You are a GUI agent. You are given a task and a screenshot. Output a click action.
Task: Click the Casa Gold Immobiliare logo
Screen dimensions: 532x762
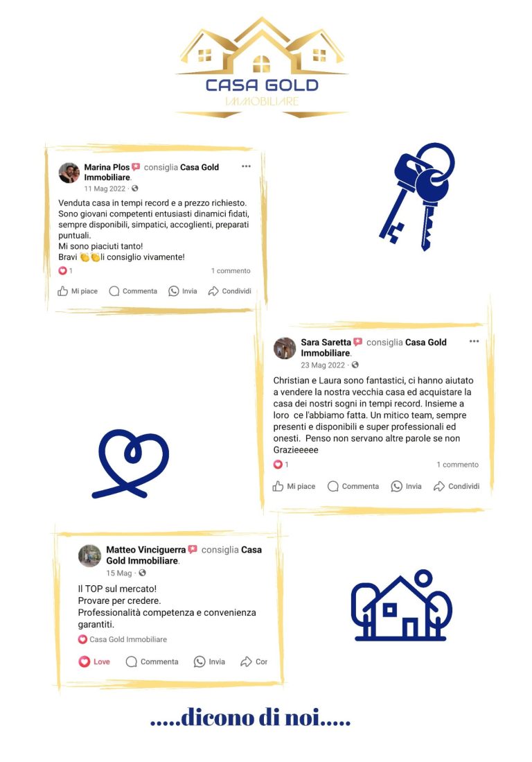pos(262,67)
